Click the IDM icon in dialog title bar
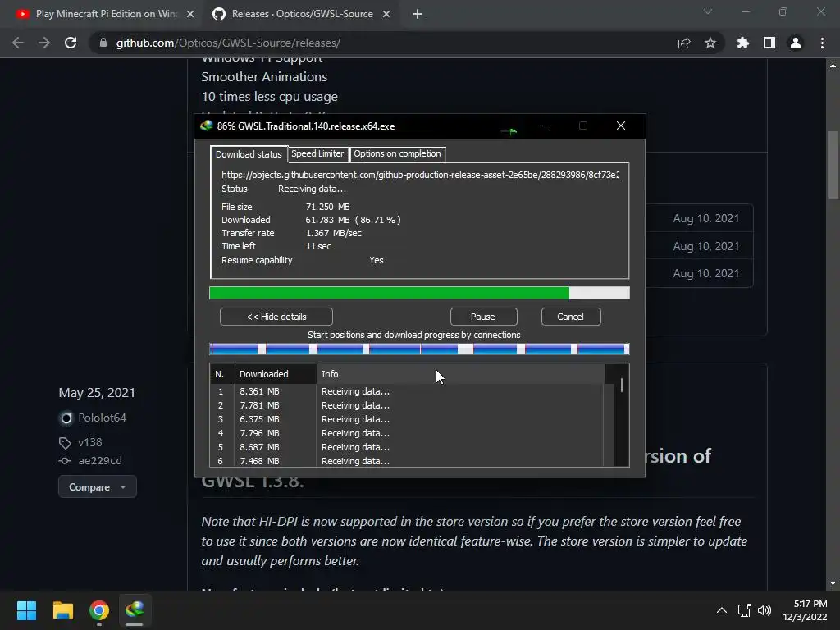The height and width of the screenshot is (630, 840). pos(206,126)
